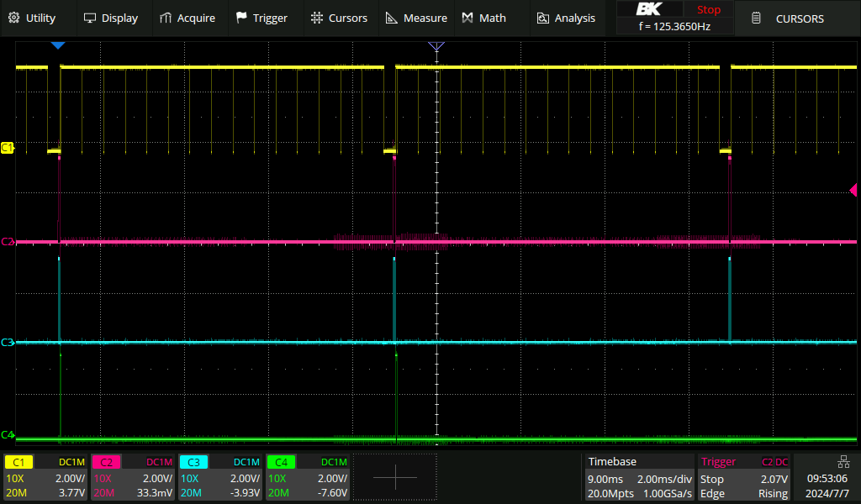This screenshot has width=861, height=504.
Task: Open the Timebase settings box
Action: coord(638,477)
